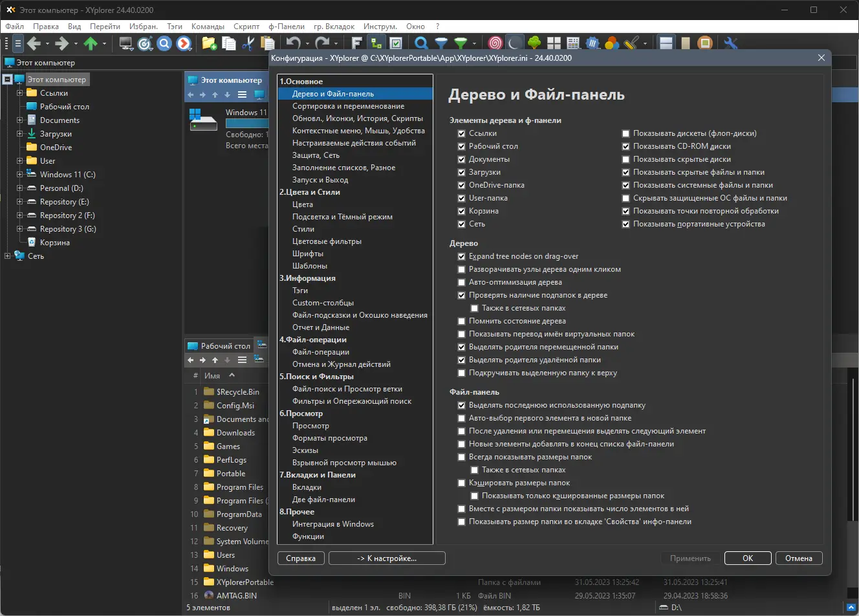This screenshot has height=616, width=859.
Task: Expand the Personal (D:) tree node
Action: 19,188
